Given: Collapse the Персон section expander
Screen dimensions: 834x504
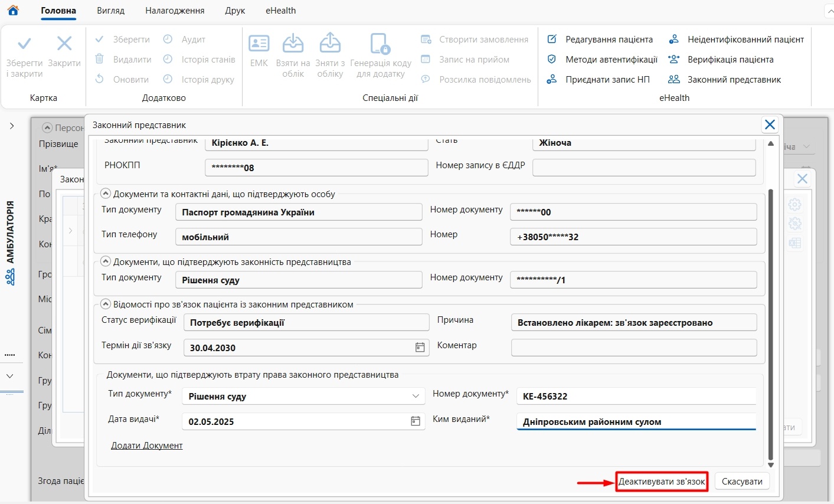Looking at the screenshot, I should point(47,127).
